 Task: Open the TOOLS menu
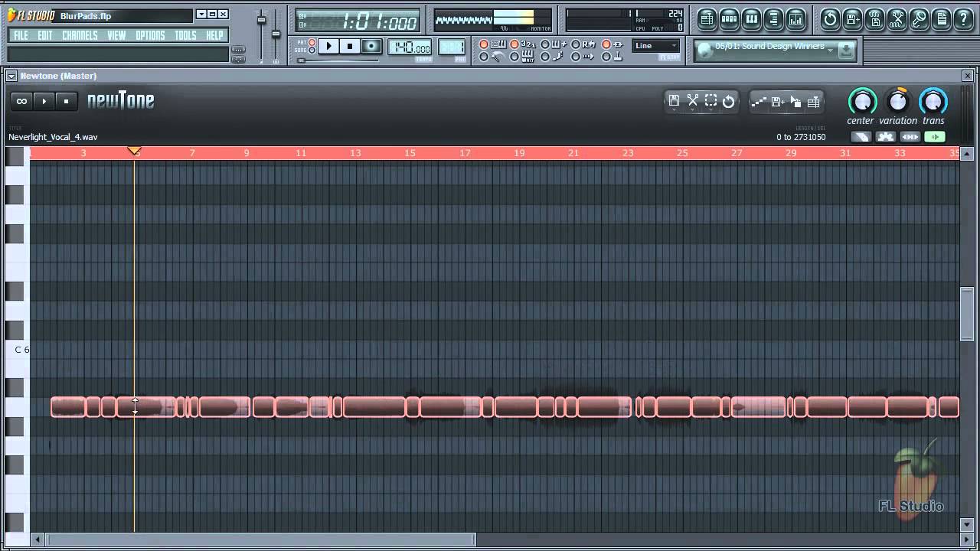click(x=185, y=35)
